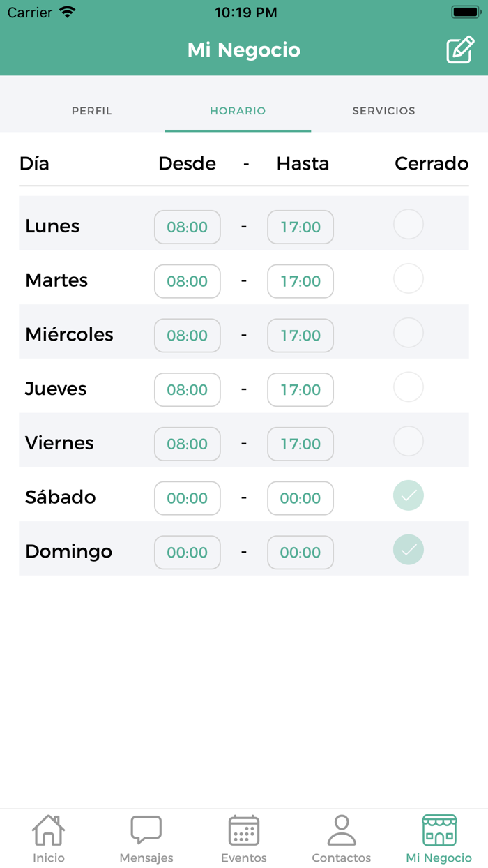Open the Mensajes chat bubble icon
Image resolution: width=488 pixels, height=868 pixels.
point(146,834)
